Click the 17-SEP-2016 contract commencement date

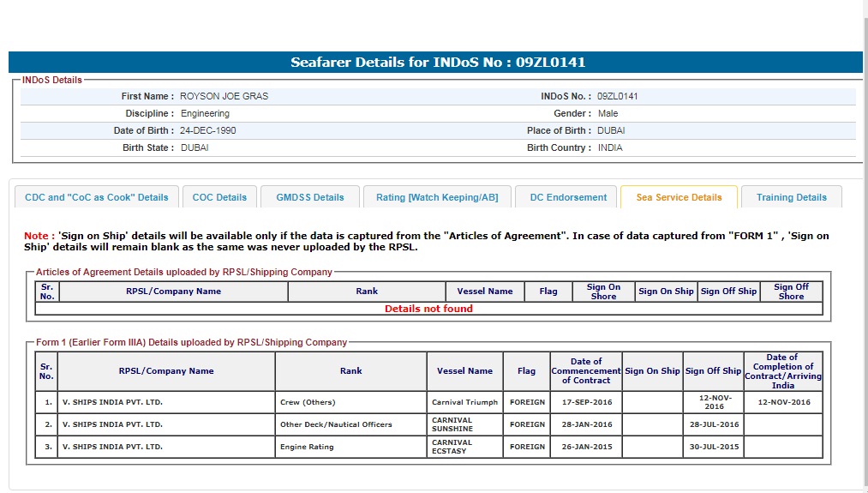[x=585, y=402]
